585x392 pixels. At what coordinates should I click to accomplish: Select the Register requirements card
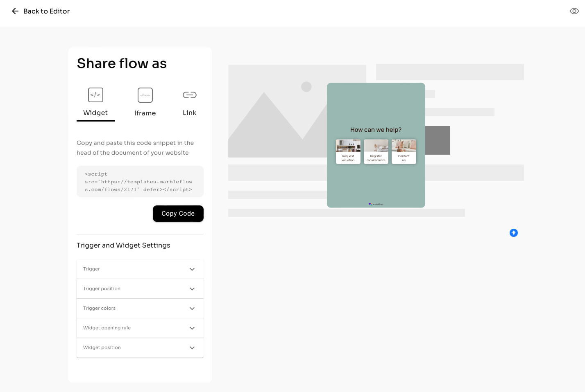(376, 152)
